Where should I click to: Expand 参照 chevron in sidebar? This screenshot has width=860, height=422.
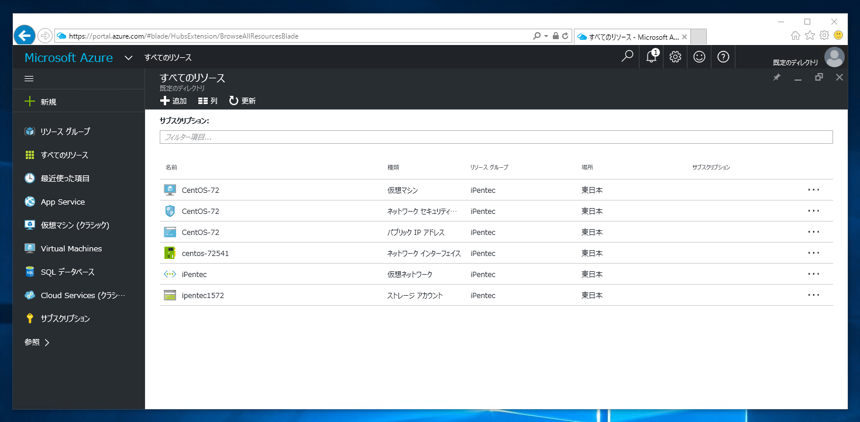(47, 342)
